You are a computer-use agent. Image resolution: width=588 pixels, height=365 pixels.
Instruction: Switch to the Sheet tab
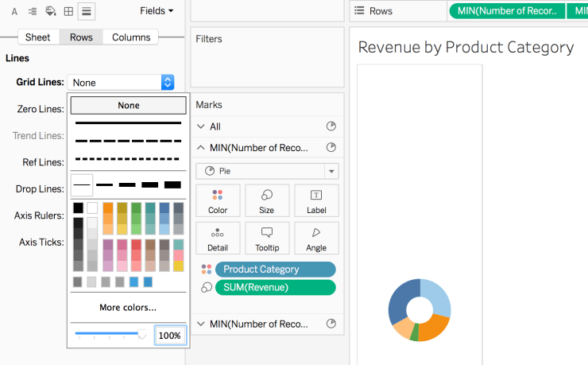(37, 37)
